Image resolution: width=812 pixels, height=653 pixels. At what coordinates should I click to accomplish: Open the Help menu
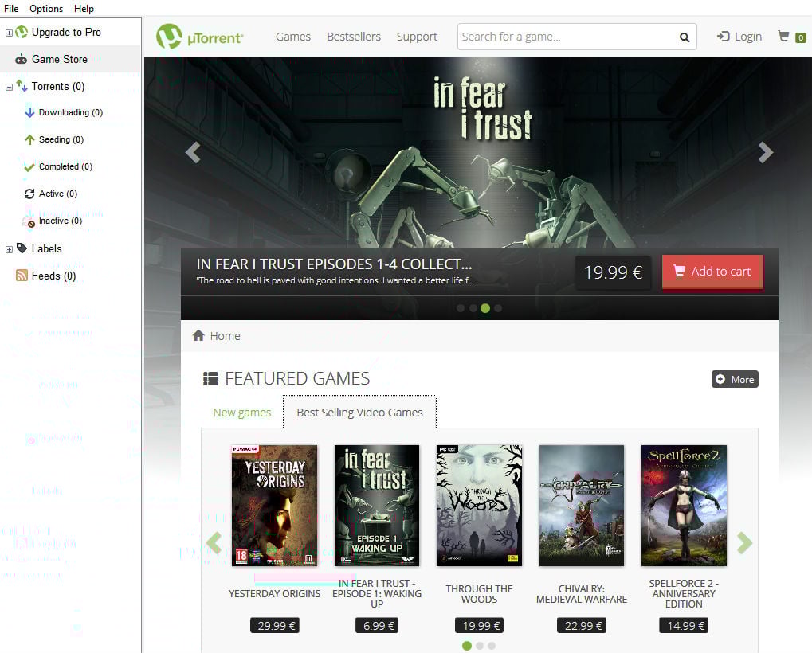click(x=84, y=9)
